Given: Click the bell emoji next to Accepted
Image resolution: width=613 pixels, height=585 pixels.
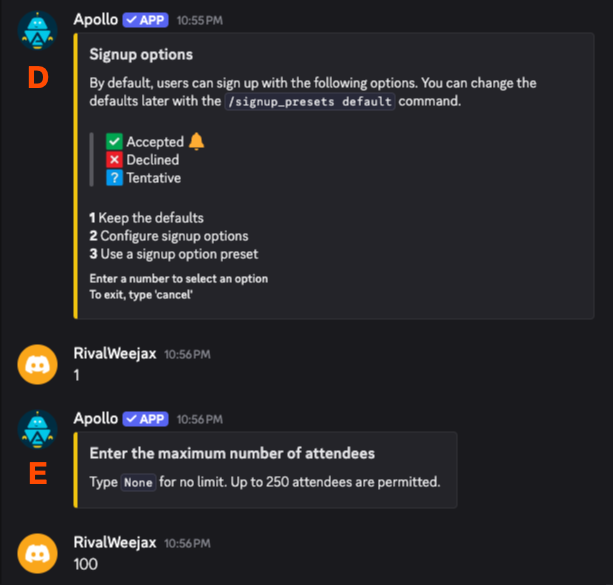Looking at the screenshot, I should click(196, 141).
